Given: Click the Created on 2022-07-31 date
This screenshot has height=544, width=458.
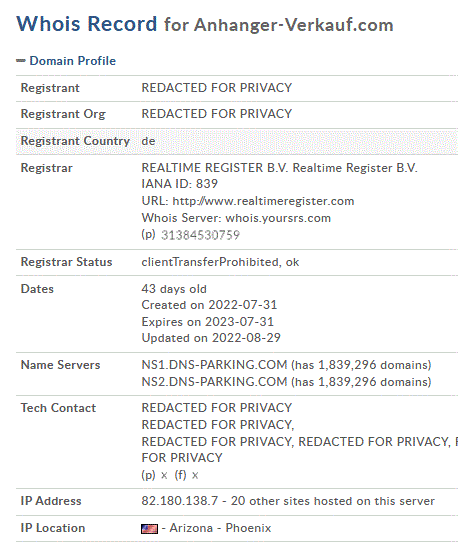Looking at the screenshot, I should pos(209,305).
